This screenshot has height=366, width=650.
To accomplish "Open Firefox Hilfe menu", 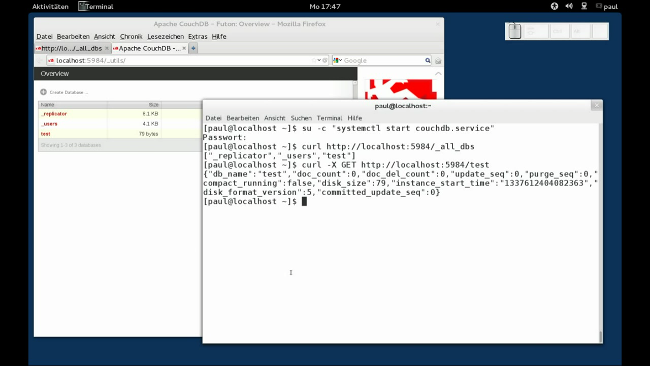I will [x=219, y=36].
